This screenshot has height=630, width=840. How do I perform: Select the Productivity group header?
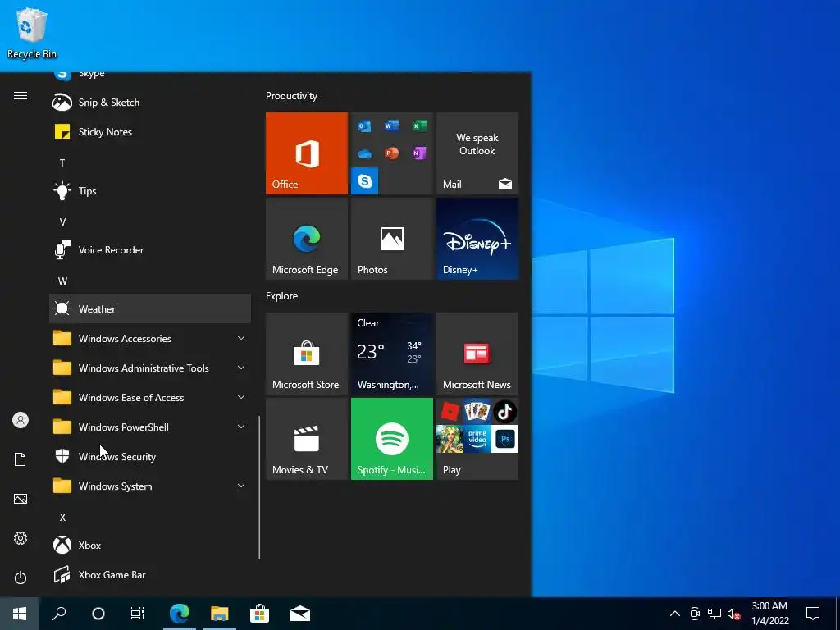[291, 96]
